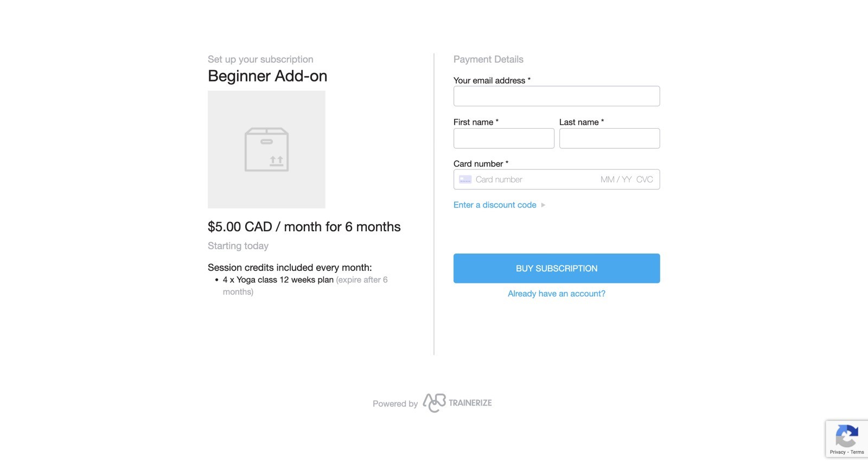Click the Beginner Add-on title

267,76
